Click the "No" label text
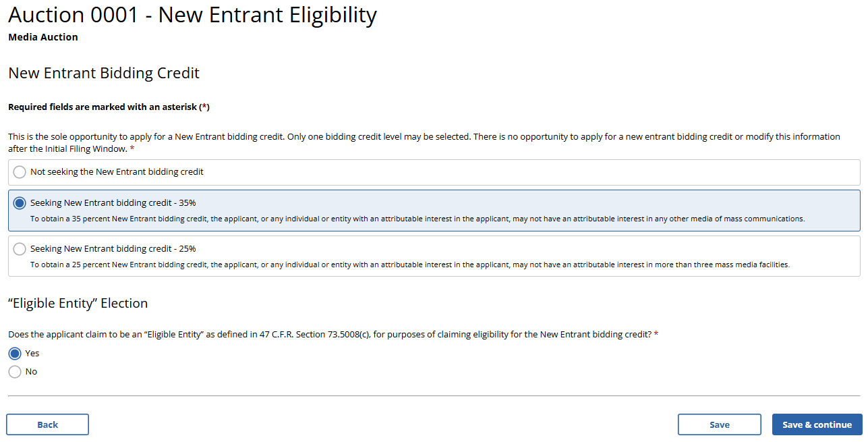This screenshot has width=868, height=442. [x=31, y=372]
